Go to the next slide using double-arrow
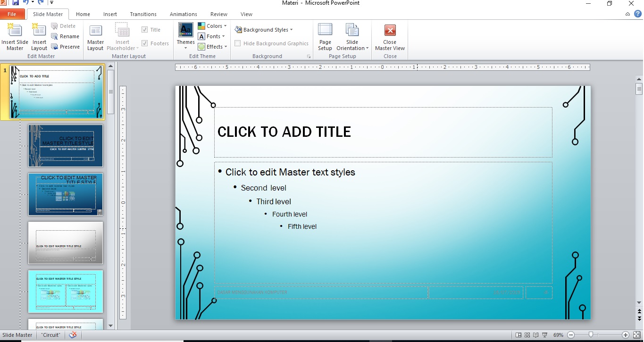Screen dimensions: 644x342 coord(639,318)
